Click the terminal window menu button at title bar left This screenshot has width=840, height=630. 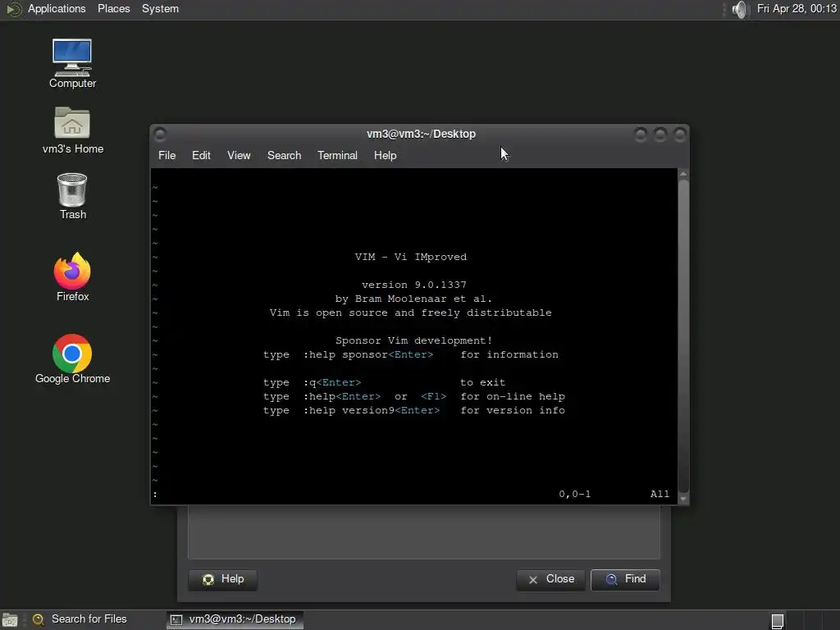(x=160, y=134)
